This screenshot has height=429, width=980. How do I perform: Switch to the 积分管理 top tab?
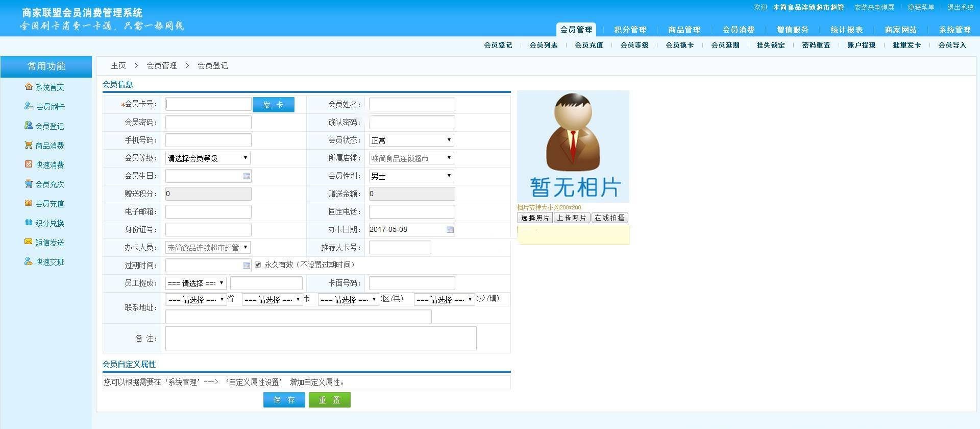630,30
